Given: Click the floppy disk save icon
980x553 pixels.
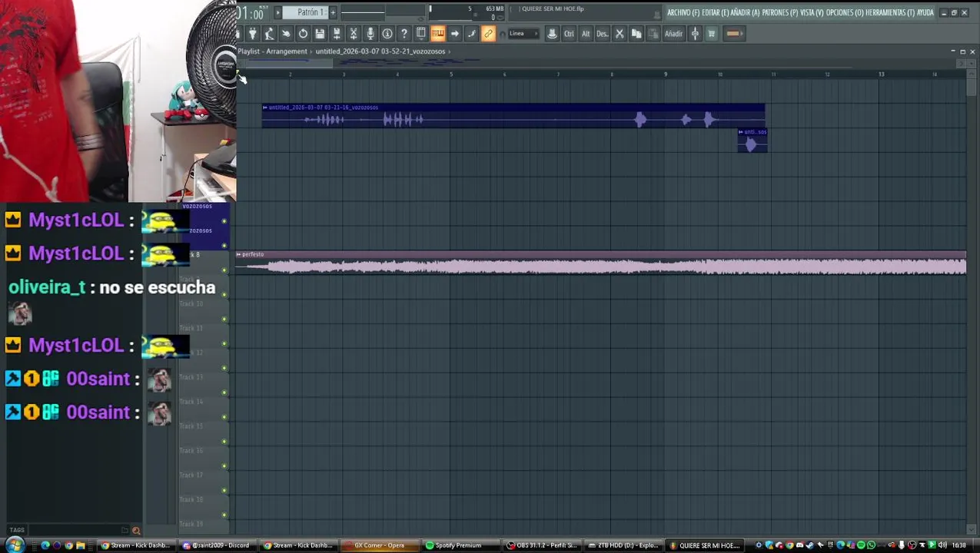Looking at the screenshot, I should point(320,34).
